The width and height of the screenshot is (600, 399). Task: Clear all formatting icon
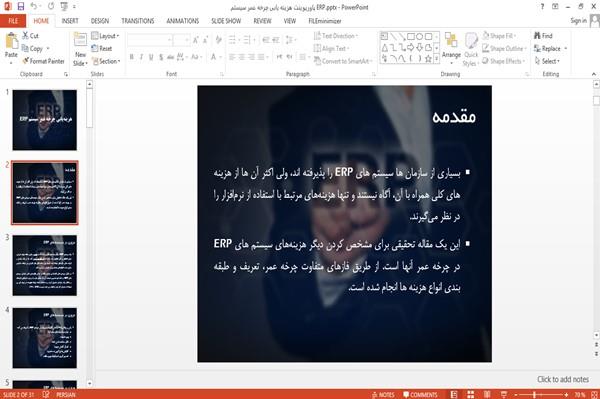(x=218, y=40)
